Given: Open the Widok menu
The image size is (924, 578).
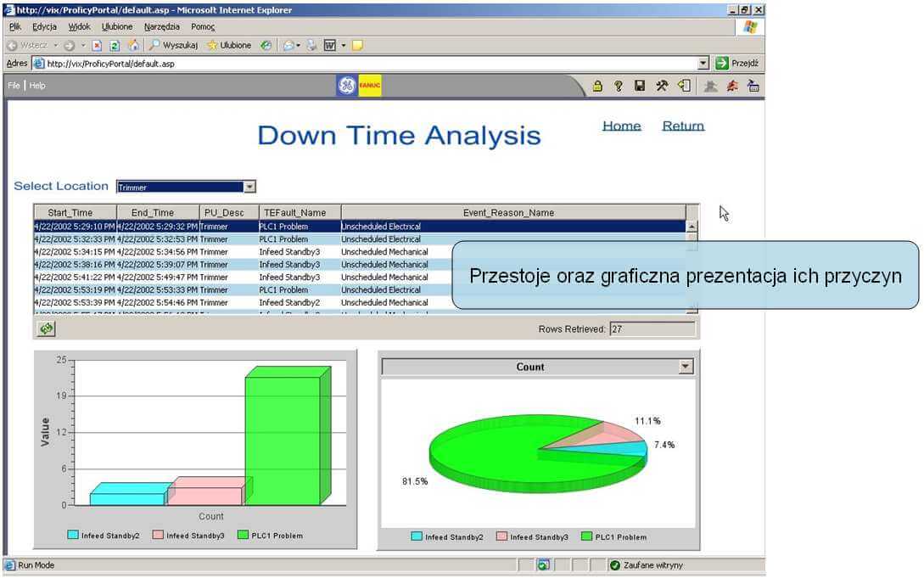Looking at the screenshot, I should (80, 26).
